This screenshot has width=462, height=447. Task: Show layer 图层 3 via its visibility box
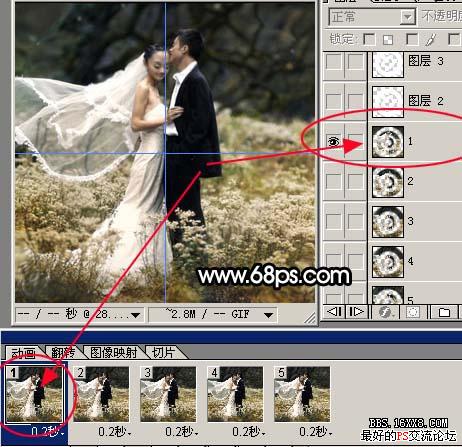pyautogui.click(x=333, y=62)
